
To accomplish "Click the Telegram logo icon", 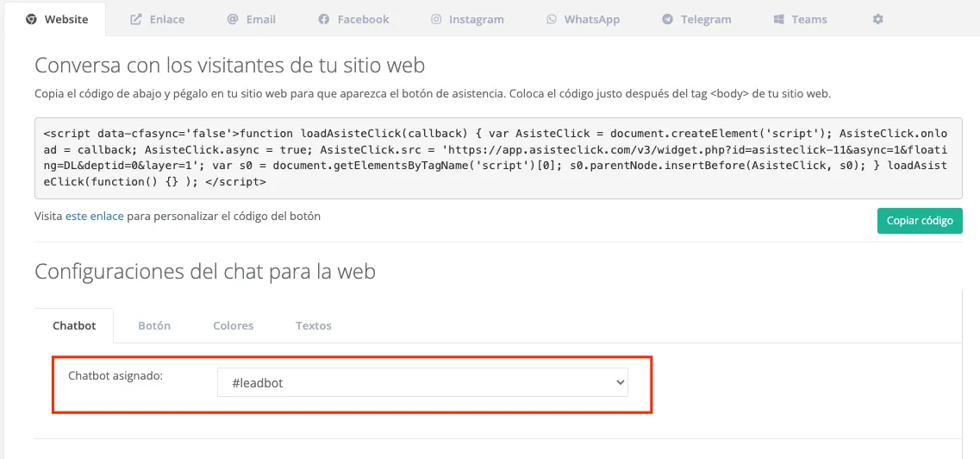I will click(667, 19).
